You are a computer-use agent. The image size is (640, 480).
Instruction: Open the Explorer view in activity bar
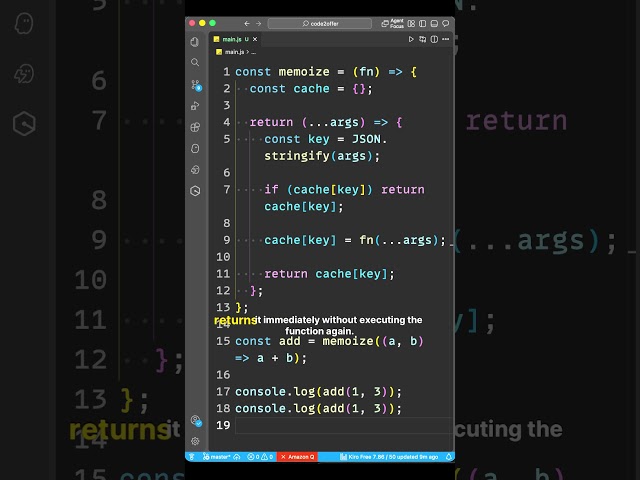point(195,42)
